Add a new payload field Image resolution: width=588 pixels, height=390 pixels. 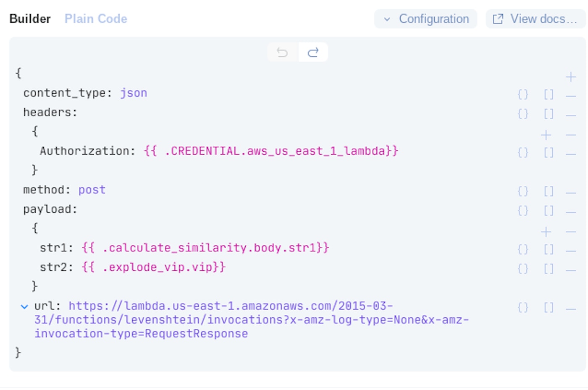tap(546, 232)
